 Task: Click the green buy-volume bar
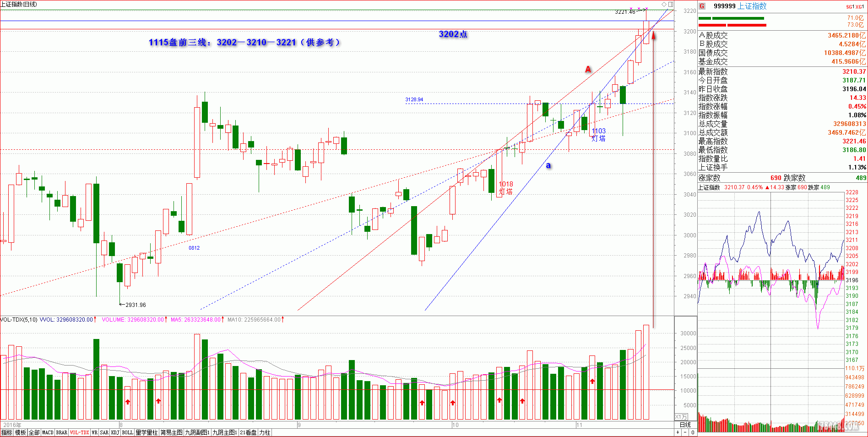tap(732, 18)
